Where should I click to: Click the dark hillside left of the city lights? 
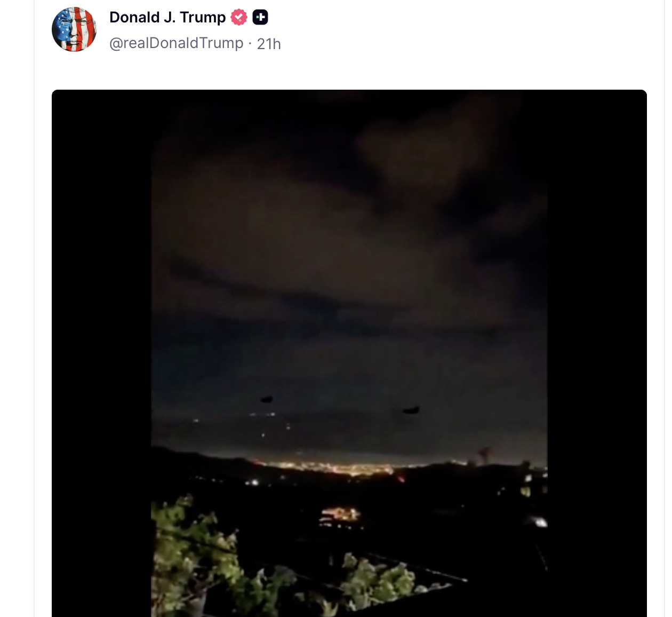point(203,464)
